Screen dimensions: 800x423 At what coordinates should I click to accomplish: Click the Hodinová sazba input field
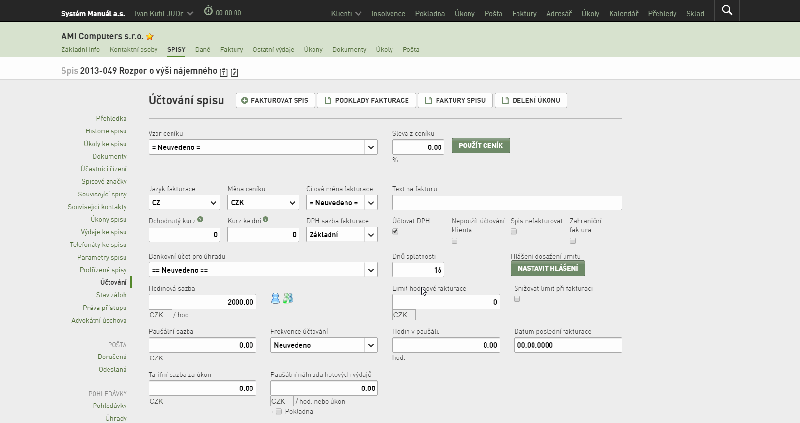point(203,302)
